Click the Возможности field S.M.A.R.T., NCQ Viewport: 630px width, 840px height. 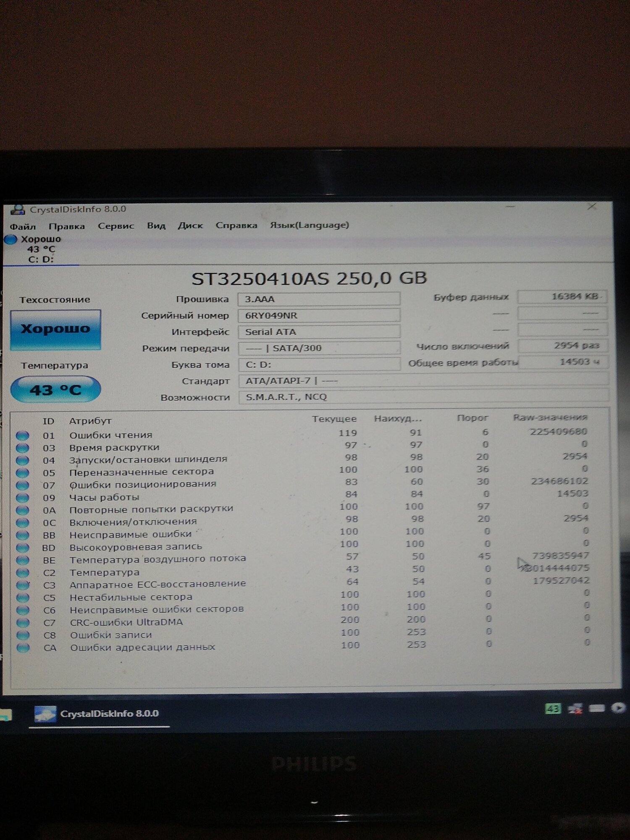tap(423, 396)
